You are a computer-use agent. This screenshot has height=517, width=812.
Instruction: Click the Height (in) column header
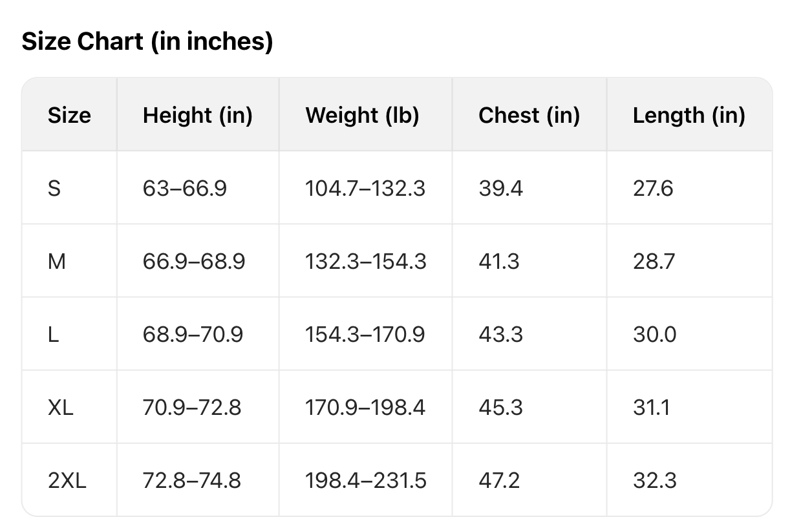[197, 116]
